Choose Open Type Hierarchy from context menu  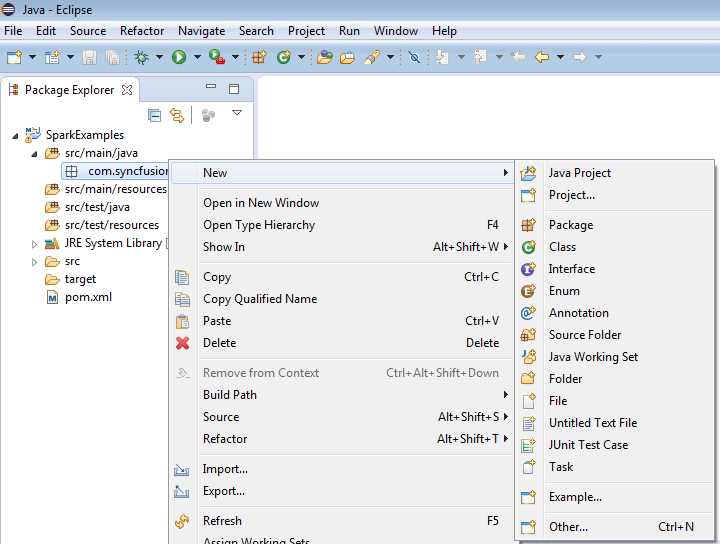click(x=342, y=225)
